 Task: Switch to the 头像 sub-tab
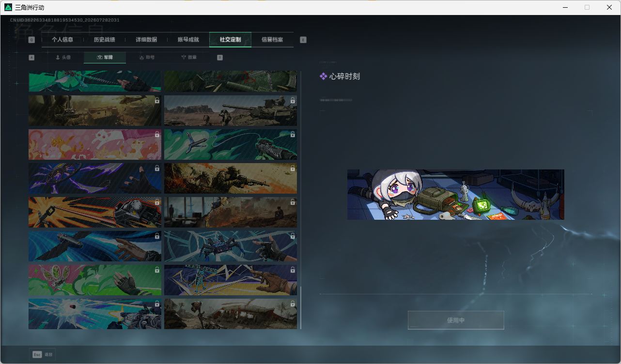coord(63,58)
